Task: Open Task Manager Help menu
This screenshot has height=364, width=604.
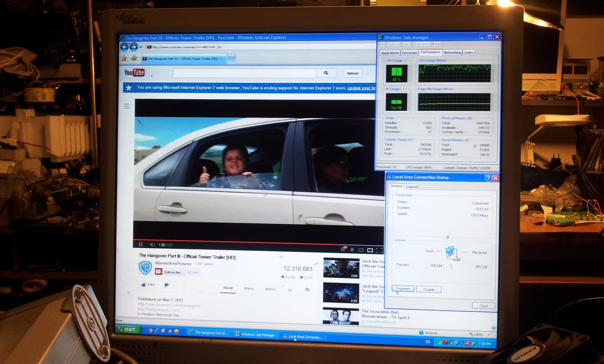Action: (436, 44)
